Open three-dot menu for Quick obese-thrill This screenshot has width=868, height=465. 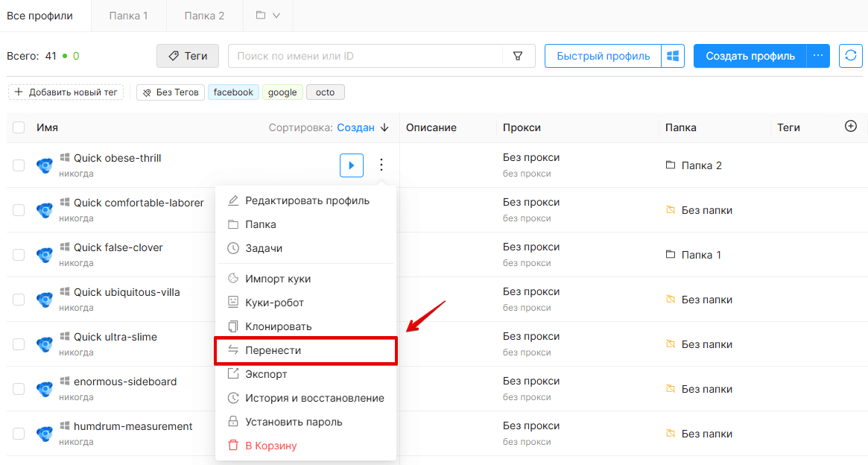tap(381, 165)
